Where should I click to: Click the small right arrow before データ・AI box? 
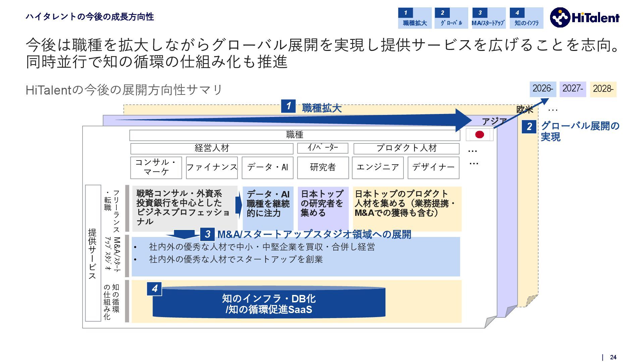tap(238, 205)
